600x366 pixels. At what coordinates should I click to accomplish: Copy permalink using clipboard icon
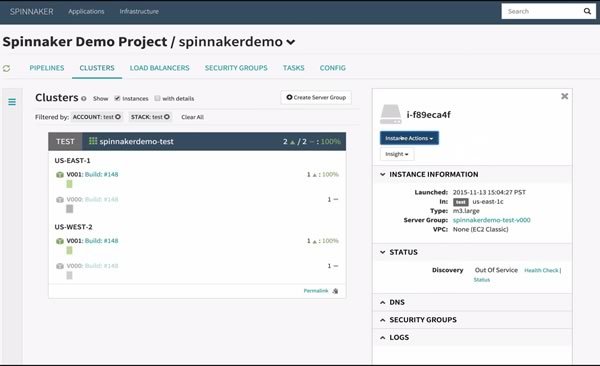tap(335, 291)
